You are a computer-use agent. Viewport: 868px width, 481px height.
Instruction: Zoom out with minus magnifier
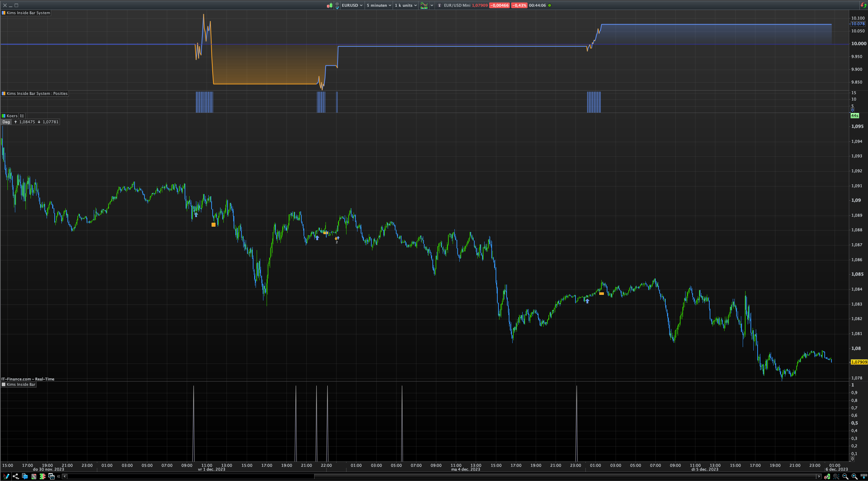(x=845, y=476)
